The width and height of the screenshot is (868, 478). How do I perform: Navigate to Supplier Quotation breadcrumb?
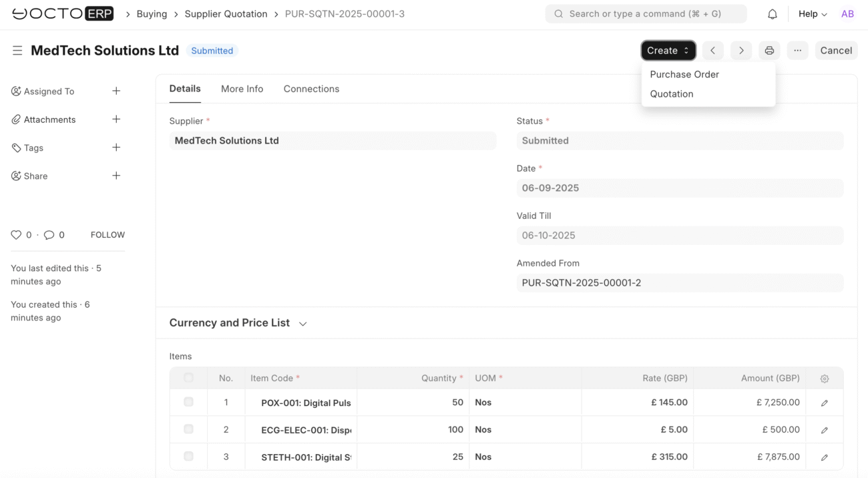[226, 14]
